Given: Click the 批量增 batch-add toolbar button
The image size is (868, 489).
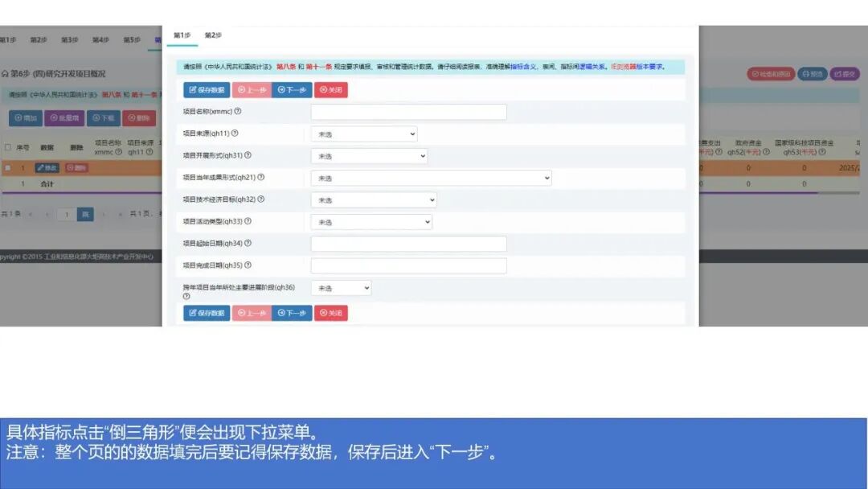Looking at the screenshot, I should pos(64,118).
